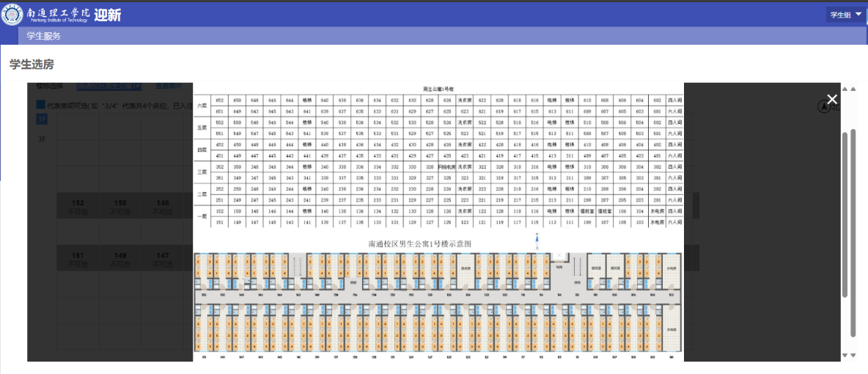Click the 迎新 site title
The height and width of the screenshot is (374, 868).
(108, 15)
